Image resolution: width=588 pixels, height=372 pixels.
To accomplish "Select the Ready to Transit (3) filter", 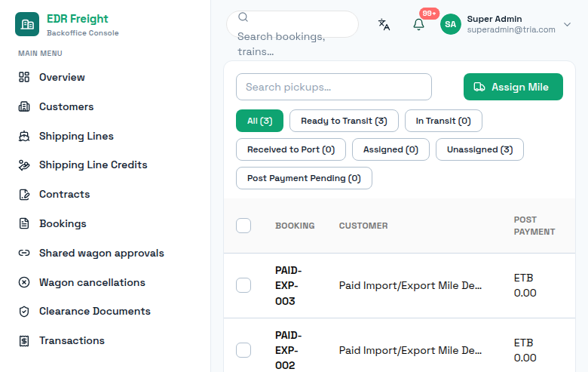I will [x=344, y=121].
